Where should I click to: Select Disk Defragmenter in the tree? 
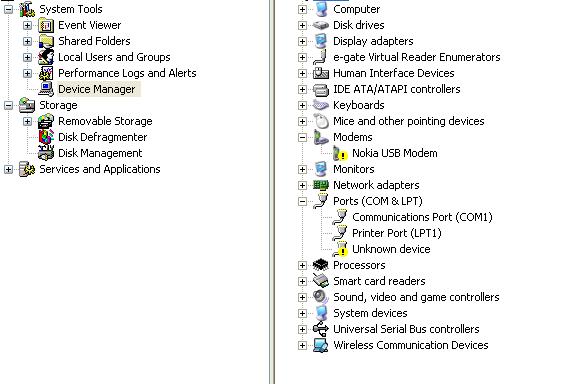click(103, 137)
